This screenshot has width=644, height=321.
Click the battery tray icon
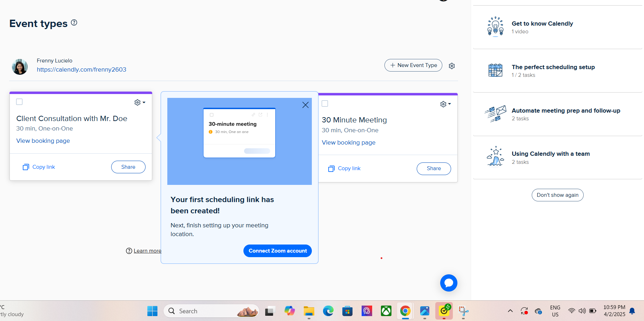(x=593, y=311)
